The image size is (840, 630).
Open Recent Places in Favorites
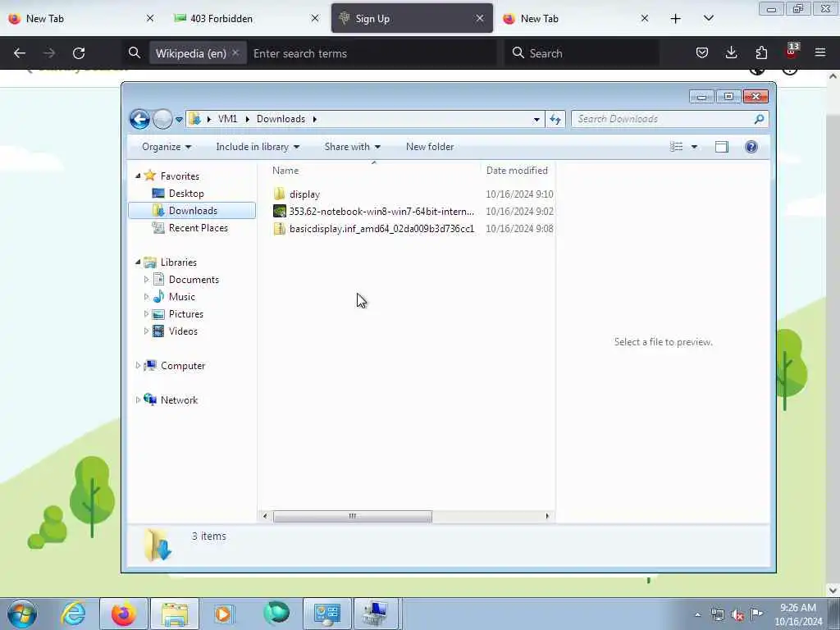198,228
